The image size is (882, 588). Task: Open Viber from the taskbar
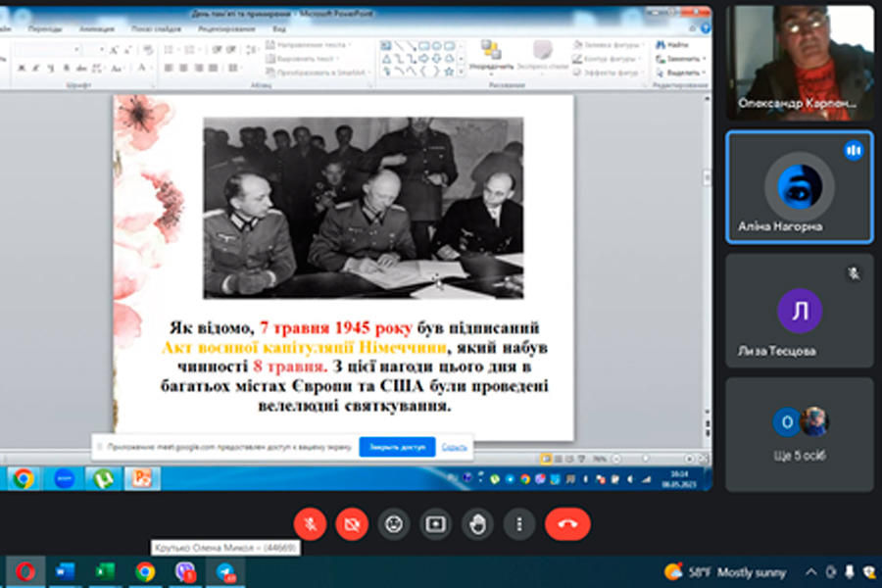(185, 571)
